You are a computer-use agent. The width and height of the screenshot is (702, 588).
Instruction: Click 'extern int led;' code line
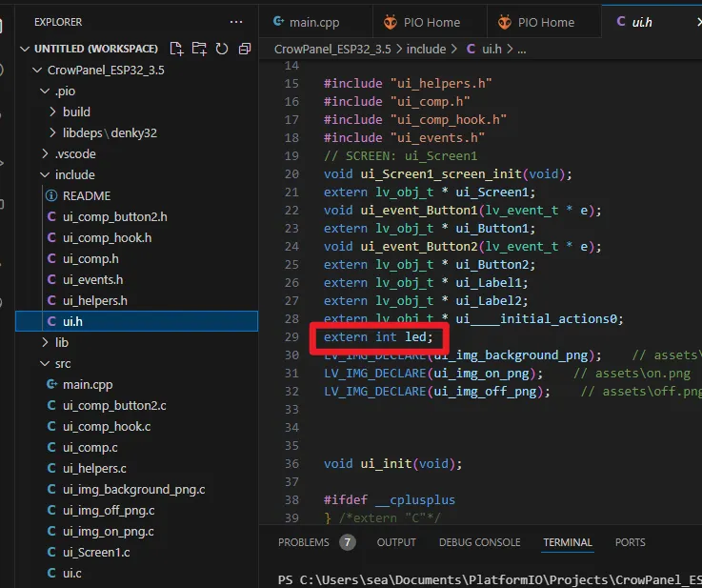tap(378, 336)
